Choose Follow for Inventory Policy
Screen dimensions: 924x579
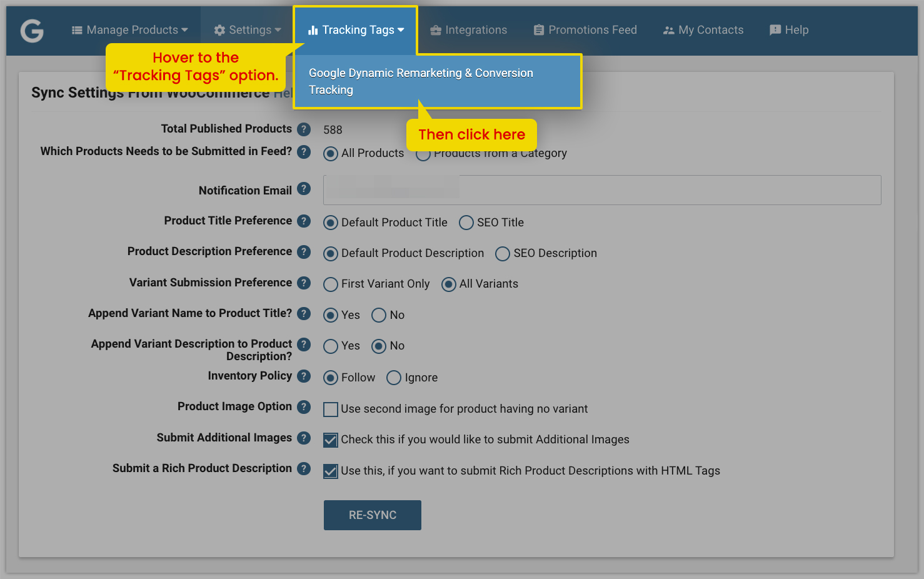click(x=331, y=378)
